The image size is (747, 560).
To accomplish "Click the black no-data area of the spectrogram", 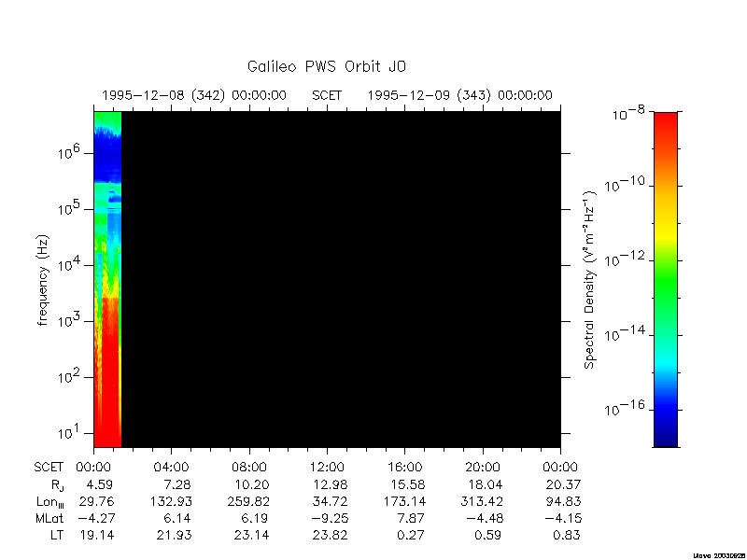I will 341,279.
